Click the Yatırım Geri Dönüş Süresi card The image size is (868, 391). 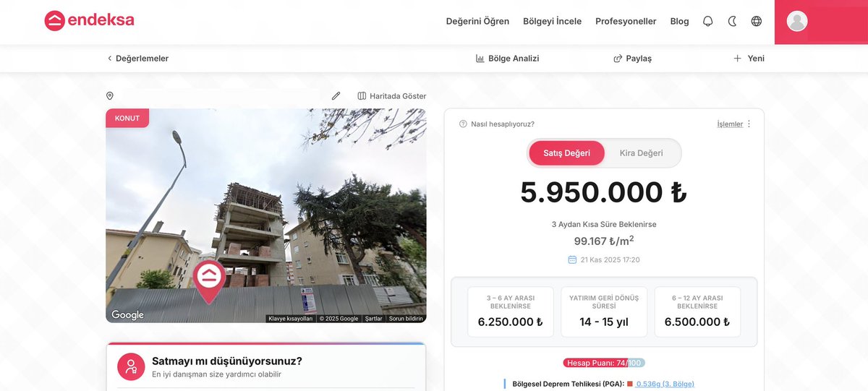tap(604, 311)
